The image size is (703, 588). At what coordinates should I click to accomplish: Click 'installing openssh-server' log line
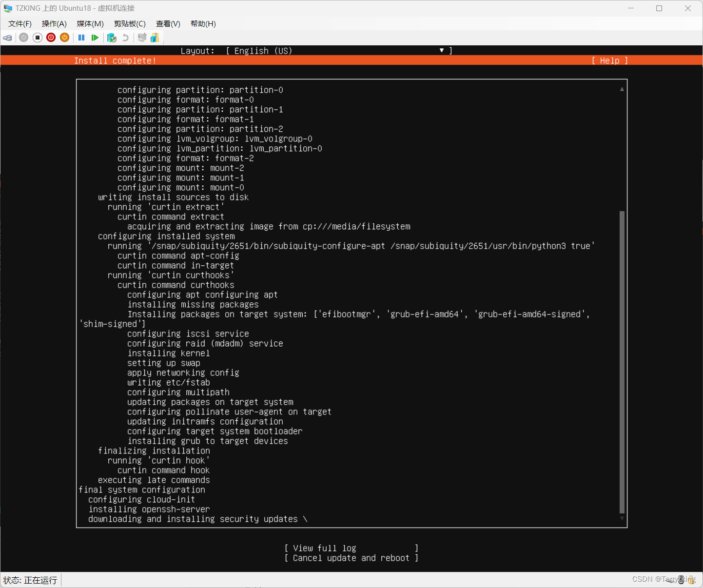coord(149,509)
